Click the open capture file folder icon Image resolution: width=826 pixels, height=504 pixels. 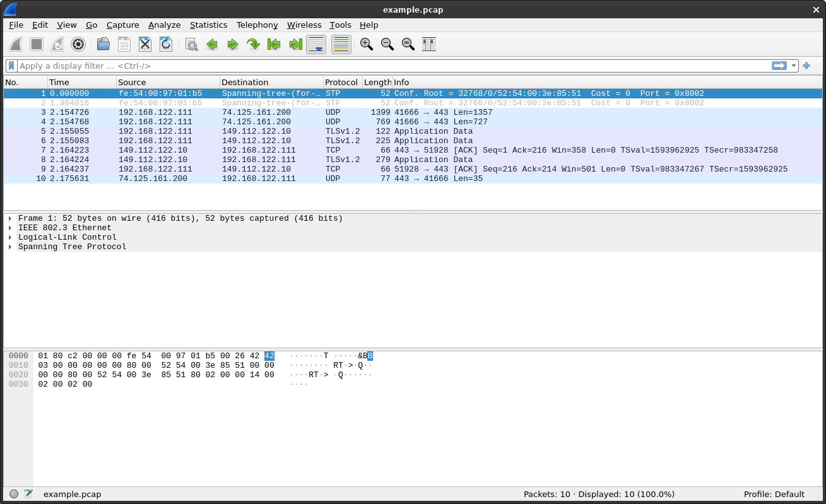pyautogui.click(x=103, y=44)
